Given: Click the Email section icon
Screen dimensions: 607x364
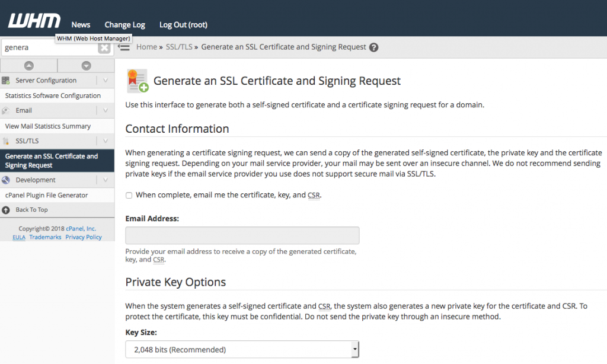Looking at the screenshot, I should 6,111.
